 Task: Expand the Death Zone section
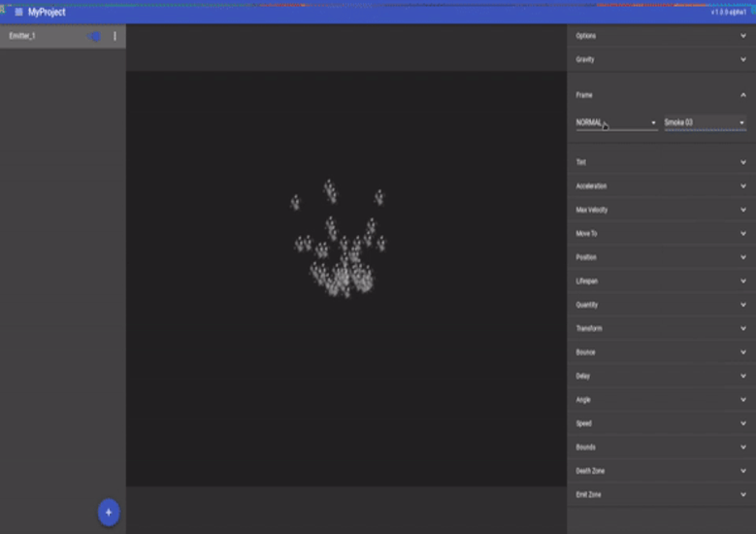[661, 471]
